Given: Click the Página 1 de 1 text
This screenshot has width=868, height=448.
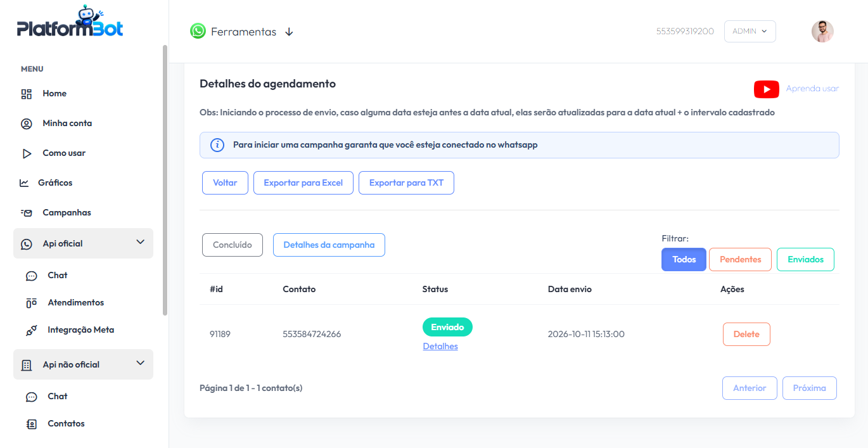Looking at the screenshot, I should pyautogui.click(x=251, y=388).
